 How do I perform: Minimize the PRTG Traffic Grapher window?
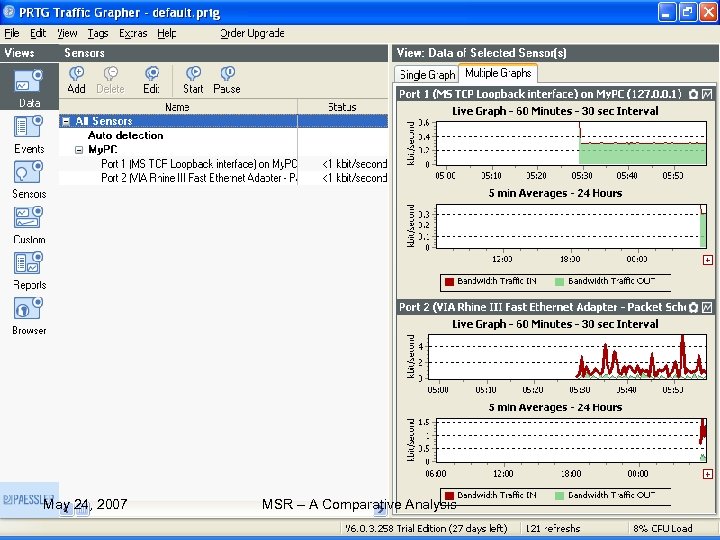click(667, 12)
